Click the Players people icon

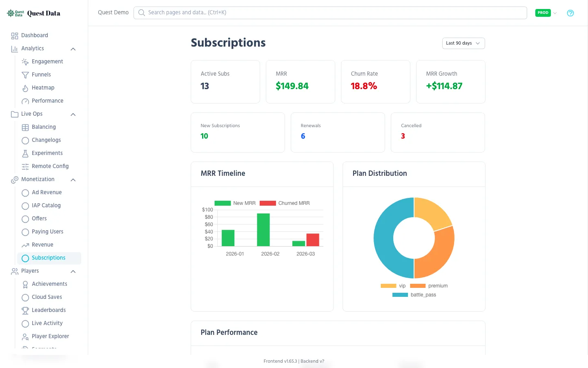[x=15, y=271]
